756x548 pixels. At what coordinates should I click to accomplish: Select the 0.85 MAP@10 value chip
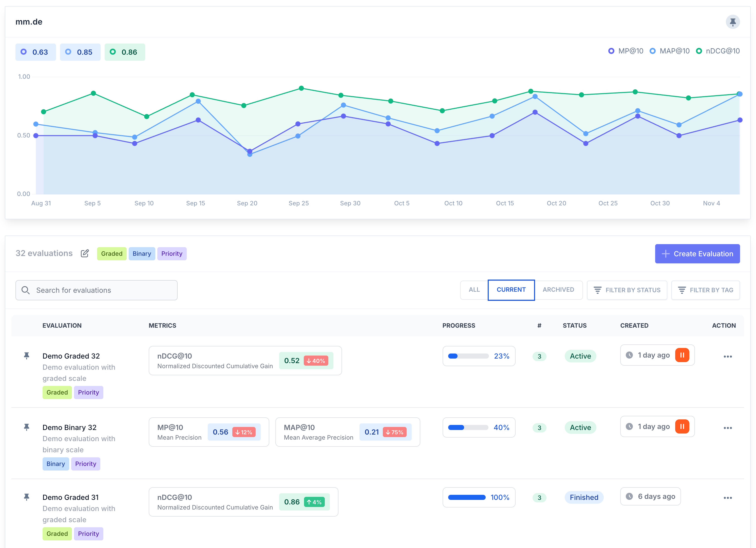[x=80, y=52]
